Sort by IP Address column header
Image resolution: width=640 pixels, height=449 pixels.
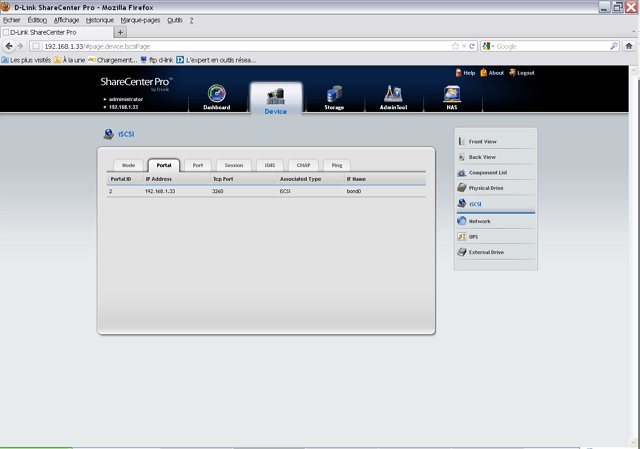[158, 179]
